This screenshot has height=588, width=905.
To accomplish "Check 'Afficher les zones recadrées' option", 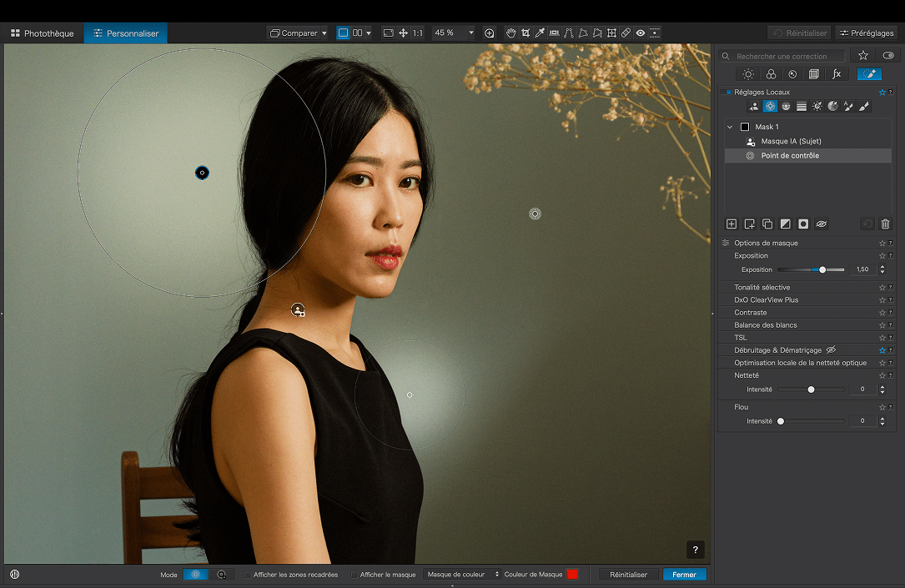I will (248, 575).
